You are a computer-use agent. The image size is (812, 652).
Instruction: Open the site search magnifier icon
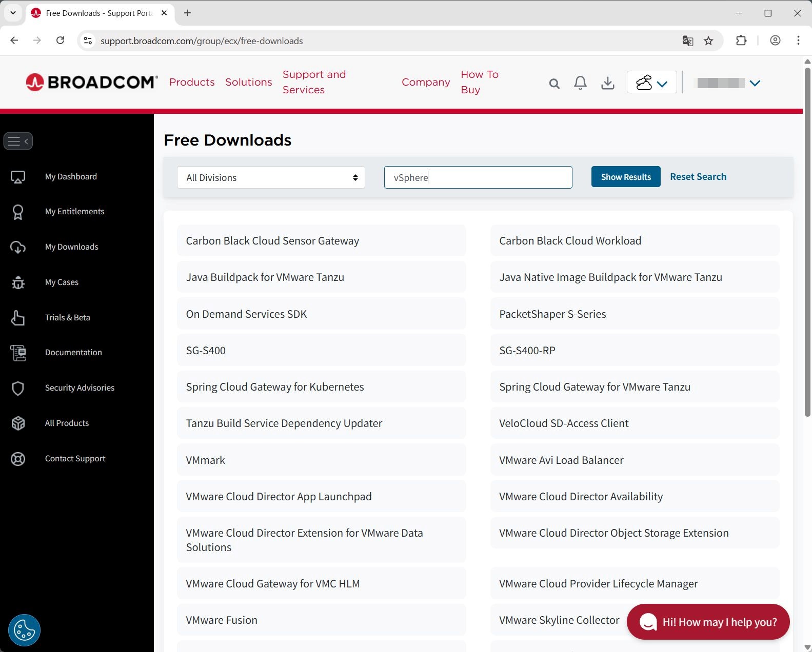point(554,83)
